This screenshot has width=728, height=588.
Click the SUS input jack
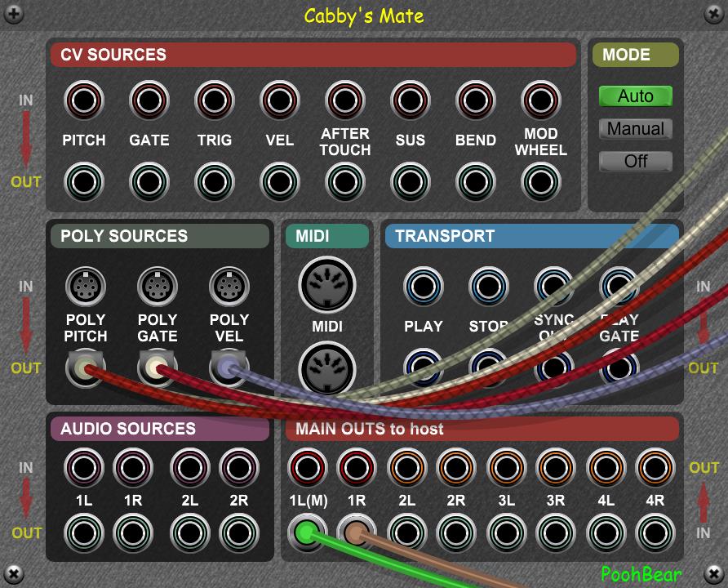coord(411,100)
